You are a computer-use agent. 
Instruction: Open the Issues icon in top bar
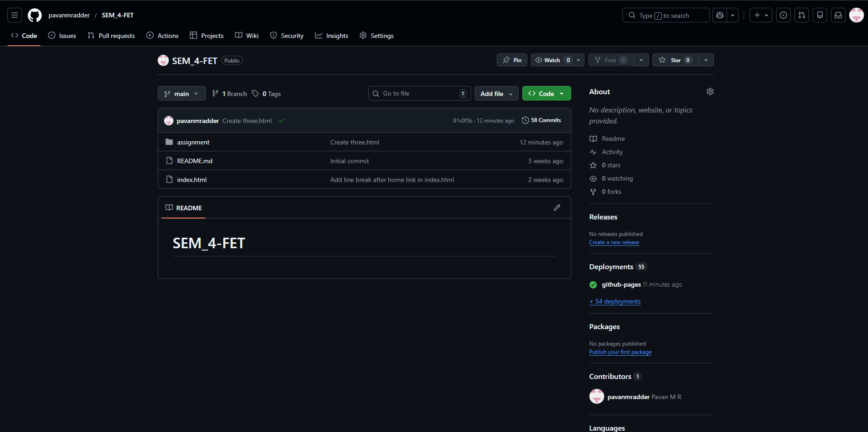pos(783,15)
